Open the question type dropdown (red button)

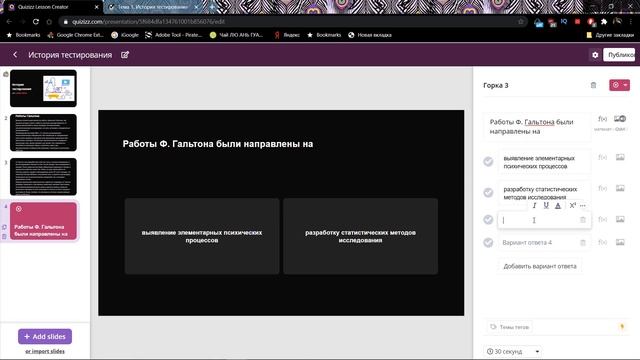(x=619, y=85)
